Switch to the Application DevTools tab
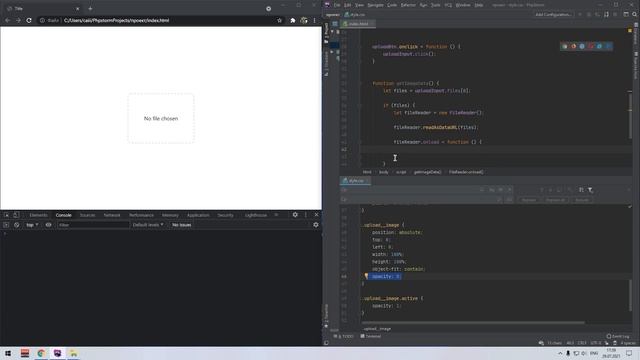Viewport: 640px width, 360px height. (198, 215)
